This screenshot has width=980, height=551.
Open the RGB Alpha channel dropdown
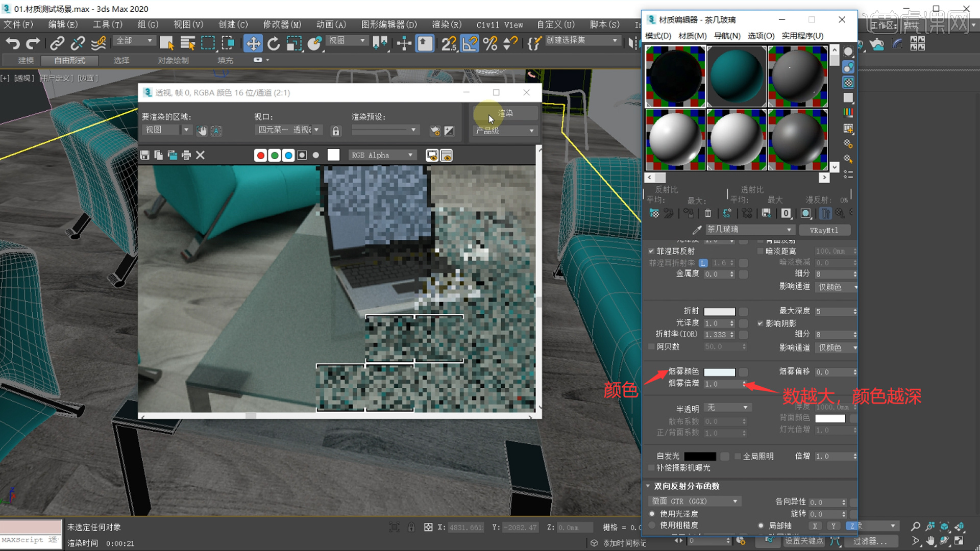tap(382, 155)
